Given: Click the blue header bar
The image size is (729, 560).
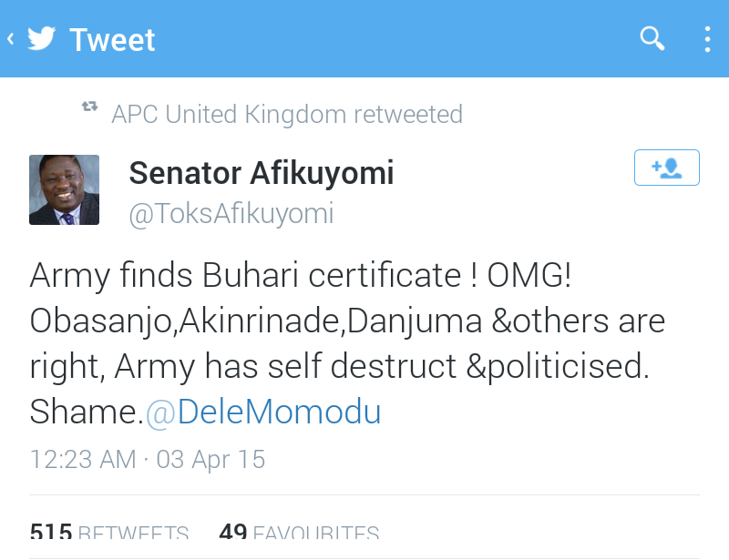Looking at the screenshot, I should click(364, 38).
